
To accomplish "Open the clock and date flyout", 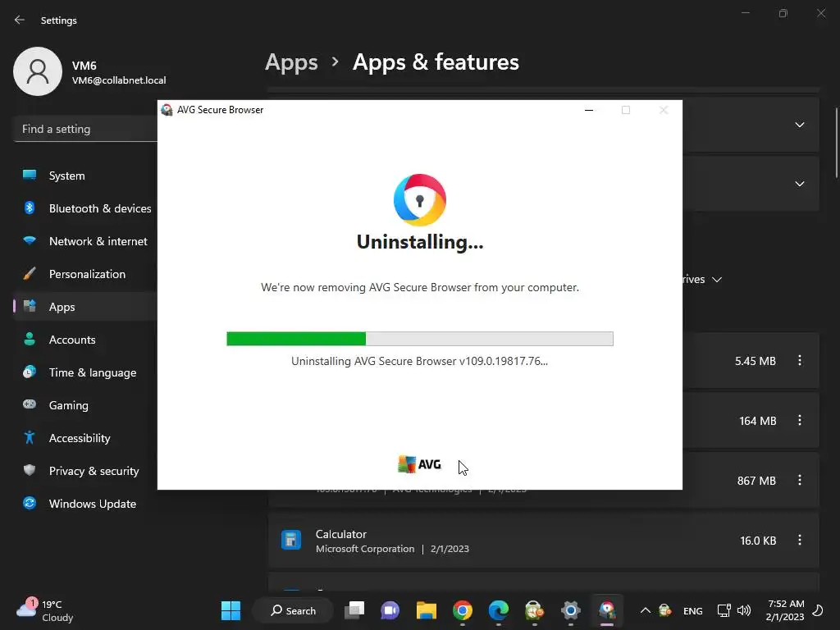I will point(785,610).
